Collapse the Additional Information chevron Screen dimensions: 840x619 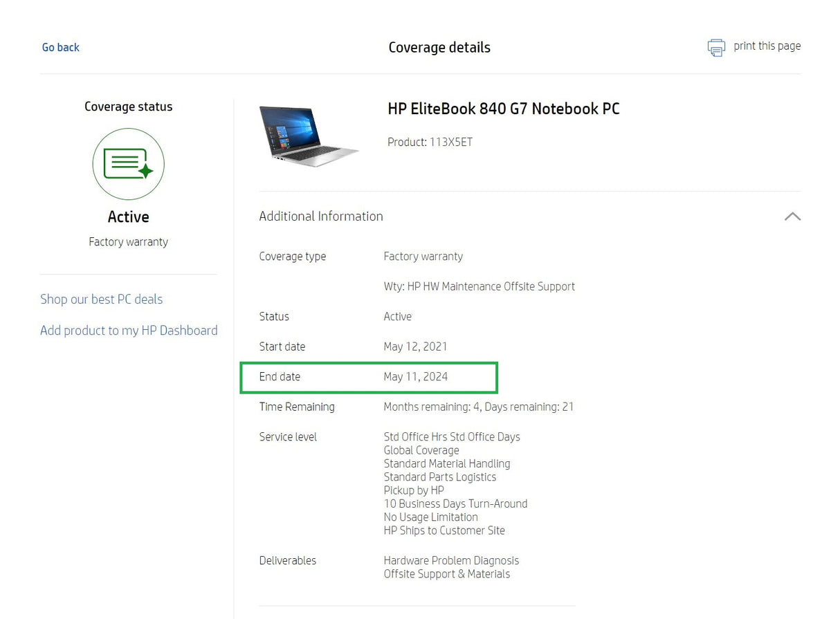tap(792, 216)
